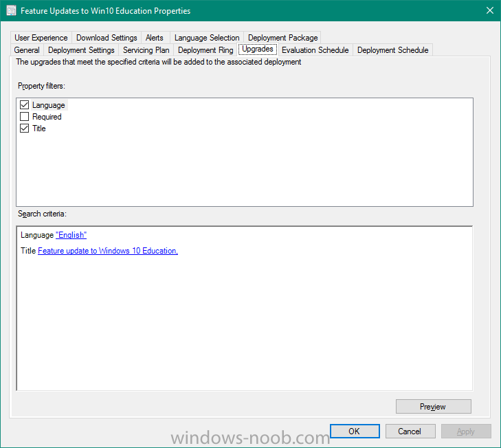Viewport: 501px width, 448px height.
Task: Open the Deployment Schedule tab
Action: (392, 50)
